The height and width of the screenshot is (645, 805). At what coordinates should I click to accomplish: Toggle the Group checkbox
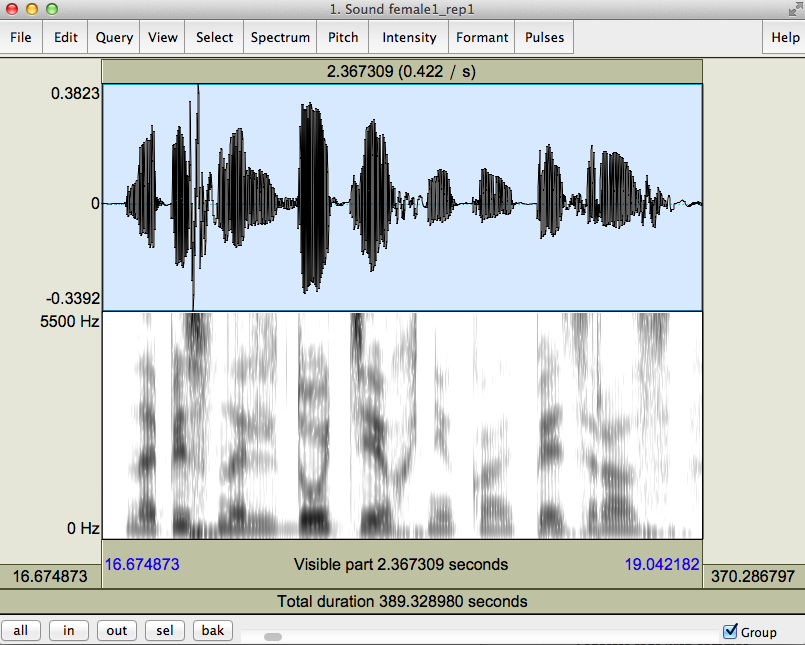point(730,631)
